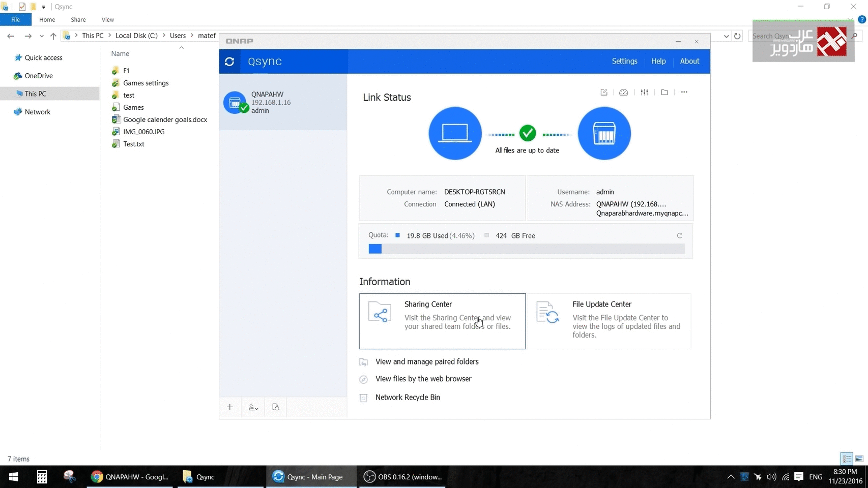Click the paired folder icon at sidebar bottom
Screen dimensions: 868x488
(276, 407)
